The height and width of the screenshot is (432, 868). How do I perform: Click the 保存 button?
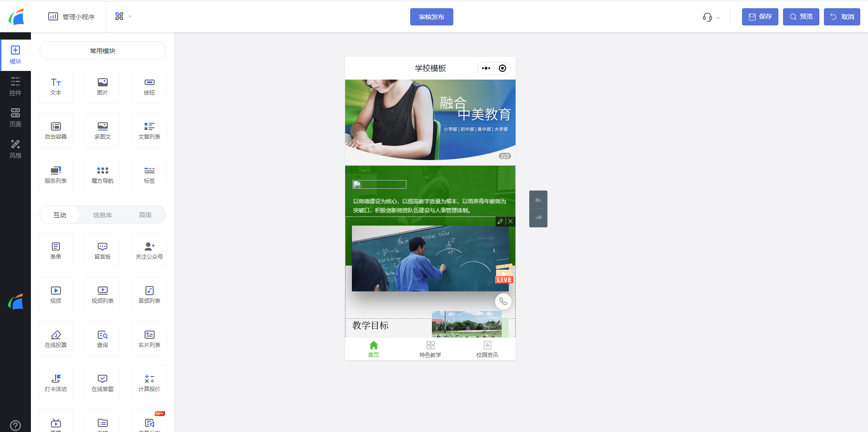[x=760, y=17]
